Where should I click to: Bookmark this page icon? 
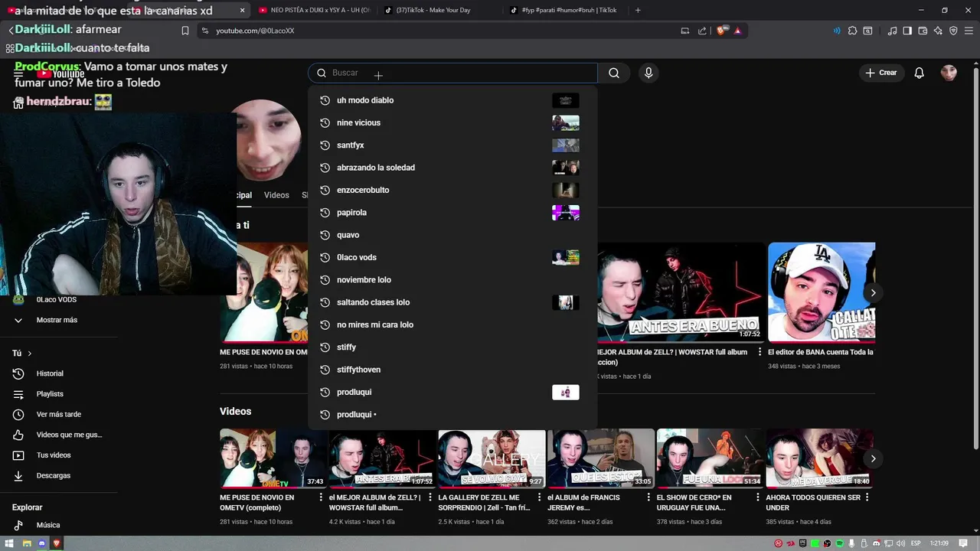pyautogui.click(x=185, y=31)
